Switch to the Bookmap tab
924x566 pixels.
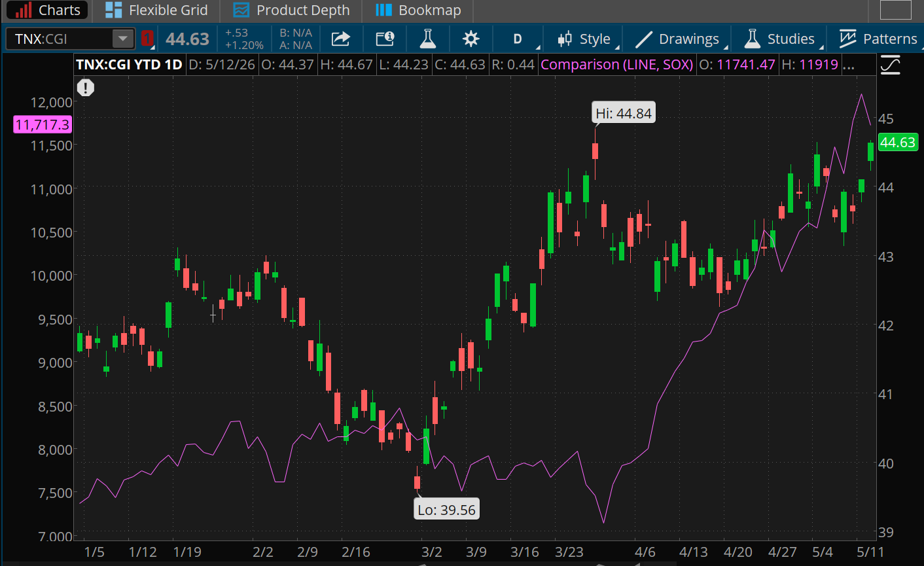click(419, 10)
